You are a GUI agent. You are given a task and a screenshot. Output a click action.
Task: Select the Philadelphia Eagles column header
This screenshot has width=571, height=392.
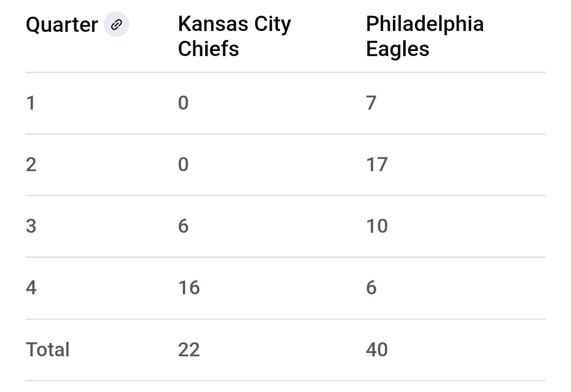424,36
